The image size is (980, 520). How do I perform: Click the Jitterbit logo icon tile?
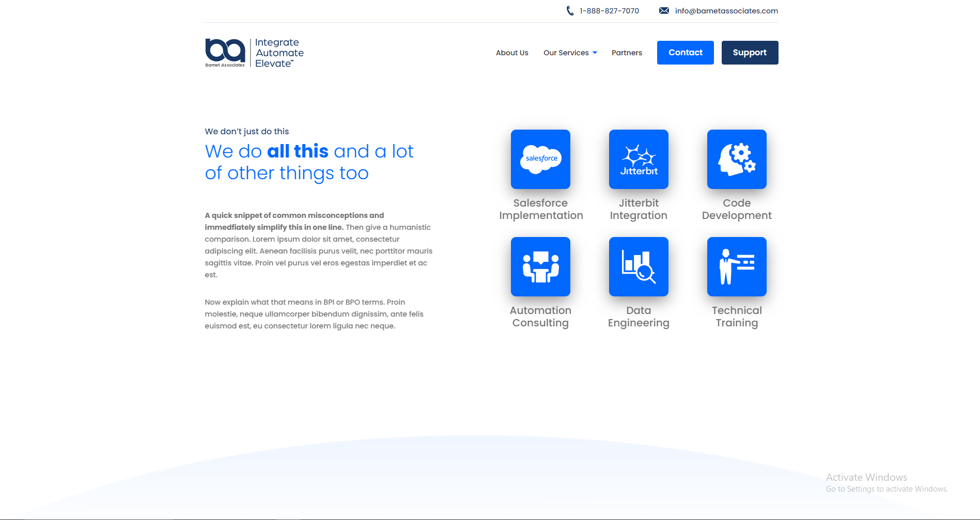click(x=639, y=159)
